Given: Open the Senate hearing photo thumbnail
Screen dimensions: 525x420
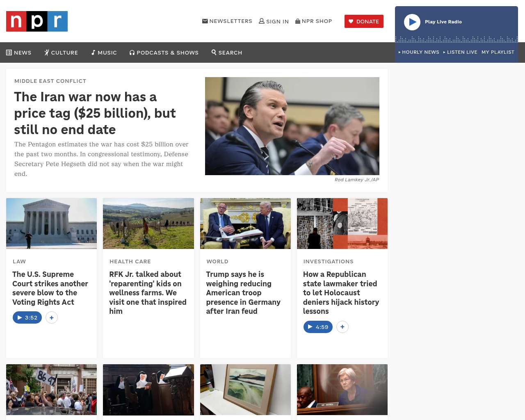Looking at the screenshot, I should click(342, 390).
